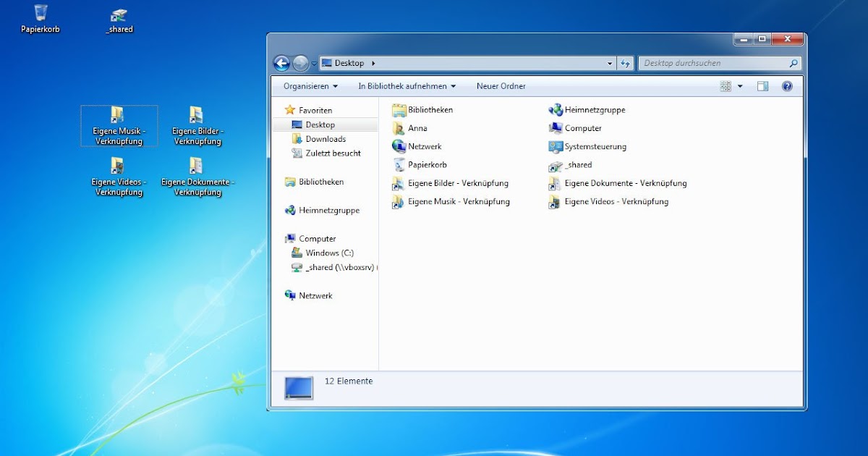The width and height of the screenshot is (868, 456).
Task: Select 'Eigene Musik - Verknüpfung' desktop shortcut
Action: point(119,125)
